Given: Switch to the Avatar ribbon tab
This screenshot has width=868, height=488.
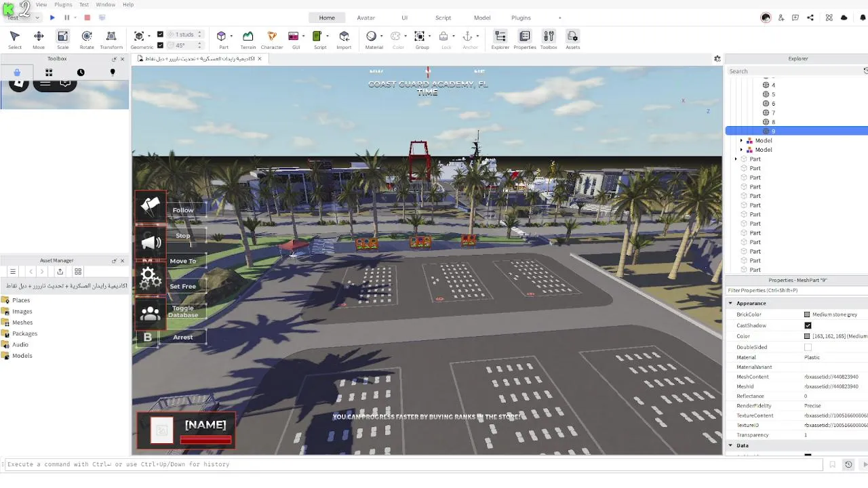Looking at the screenshot, I should pyautogui.click(x=366, y=18).
